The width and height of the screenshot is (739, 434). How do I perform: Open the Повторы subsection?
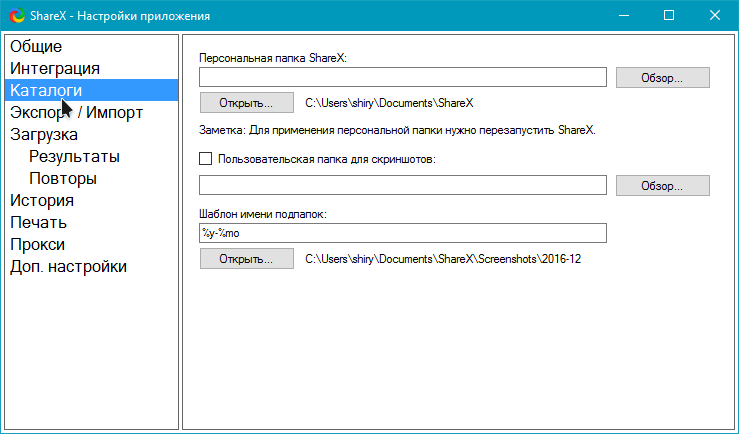click(x=91, y=178)
